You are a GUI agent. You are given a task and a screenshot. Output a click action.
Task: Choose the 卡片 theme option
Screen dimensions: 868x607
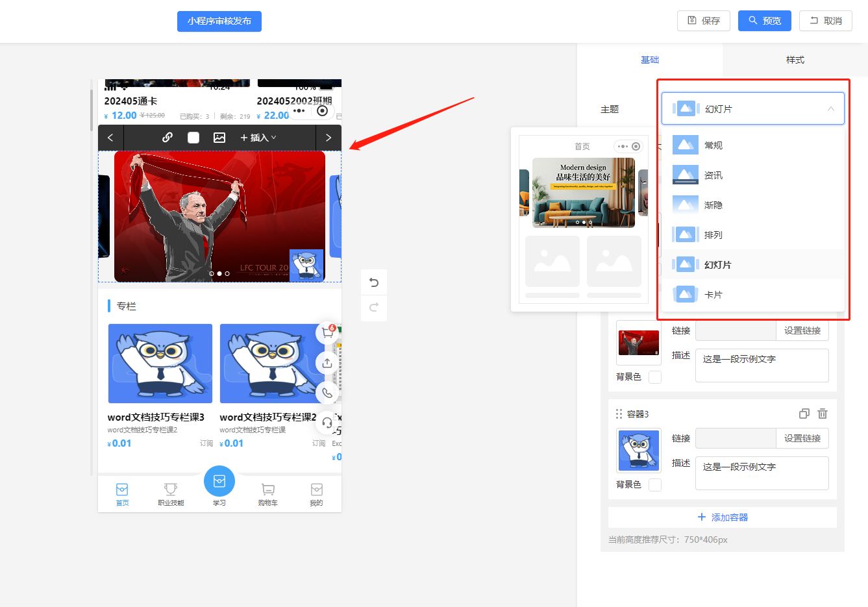[753, 295]
